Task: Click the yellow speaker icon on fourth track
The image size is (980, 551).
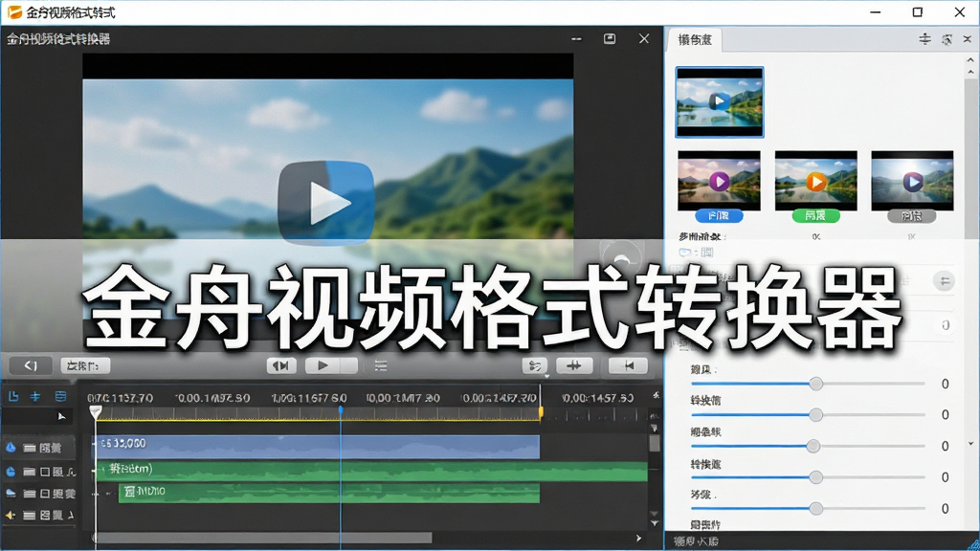Action: (10, 516)
